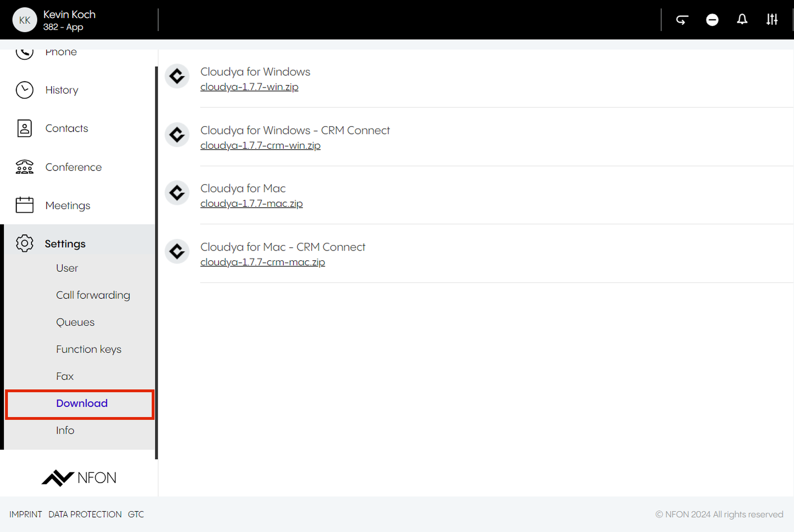Open the History clock icon
The width and height of the screenshot is (794, 532).
[x=25, y=90]
